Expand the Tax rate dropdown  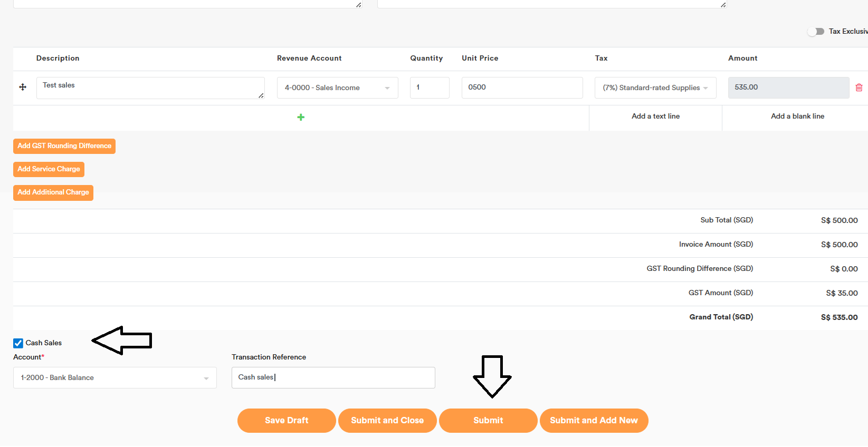pyautogui.click(x=655, y=88)
